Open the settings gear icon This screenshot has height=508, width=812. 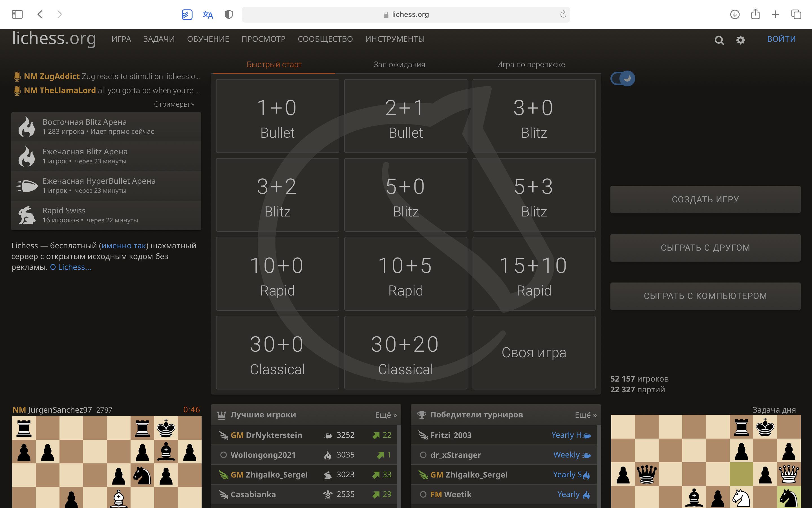point(741,40)
